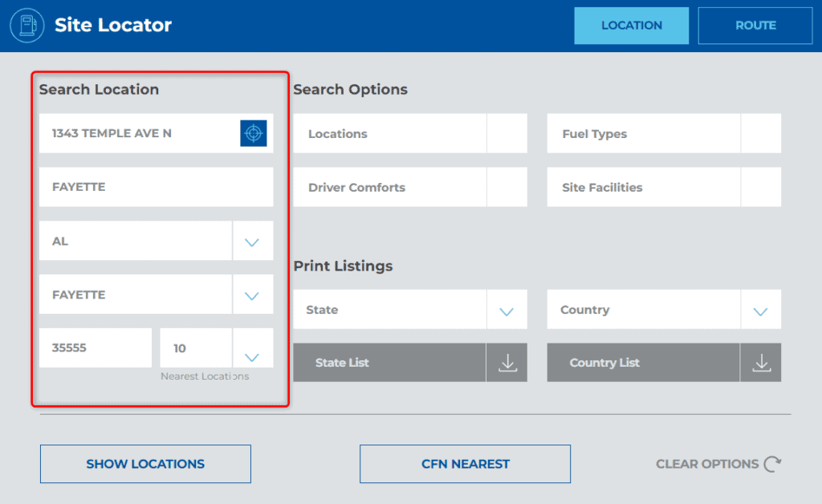Open the Fuel Types dropdown
The width and height of the screenshot is (822, 504).
[664, 133]
